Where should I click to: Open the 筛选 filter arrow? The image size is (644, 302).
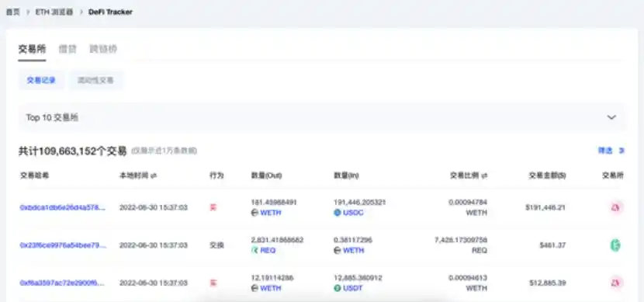coord(621,151)
